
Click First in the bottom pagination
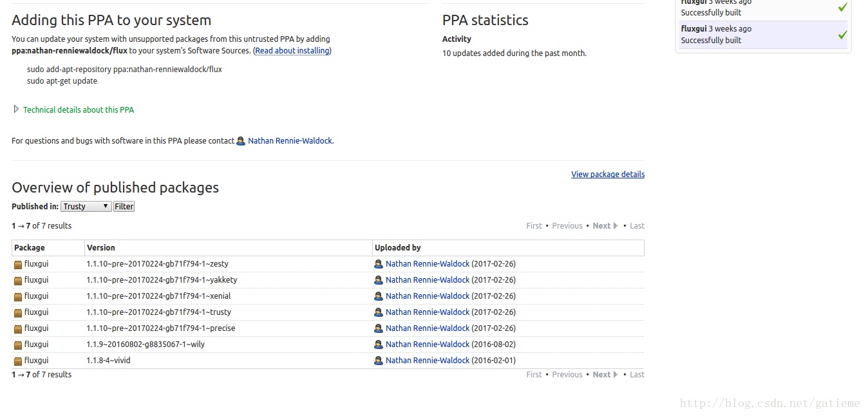pyautogui.click(x=534, y=375)
